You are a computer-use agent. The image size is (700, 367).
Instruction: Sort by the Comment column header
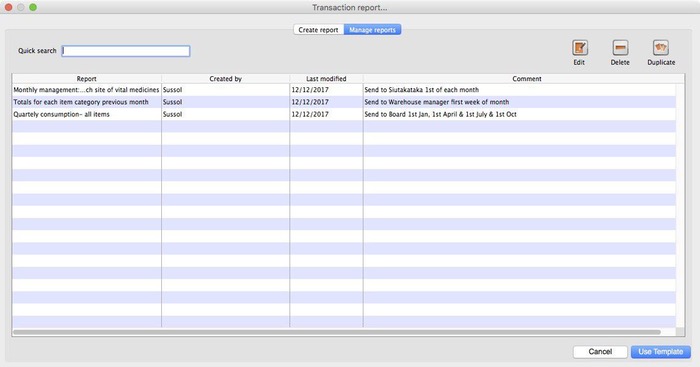coord(527,79)
